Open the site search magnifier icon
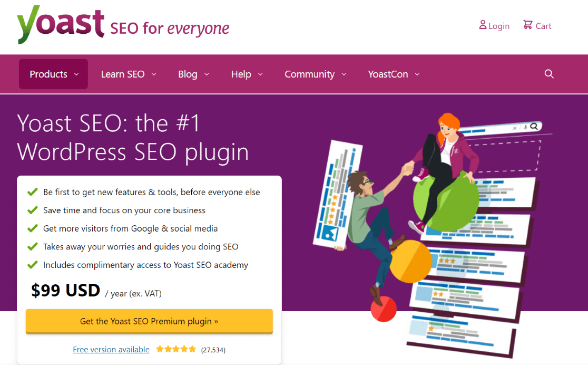588x365 pixels. click(549, 74)
